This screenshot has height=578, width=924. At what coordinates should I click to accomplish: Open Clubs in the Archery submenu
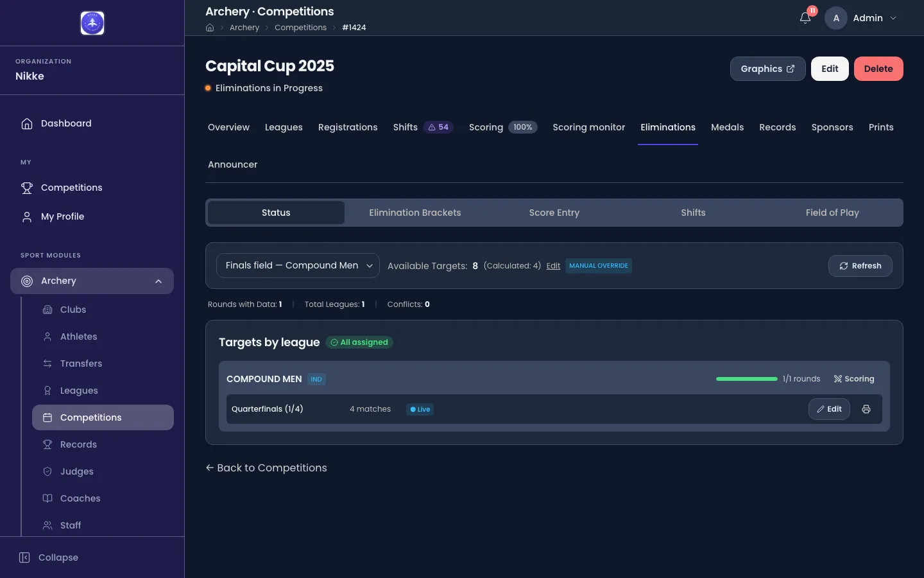(x=103, y=310)
